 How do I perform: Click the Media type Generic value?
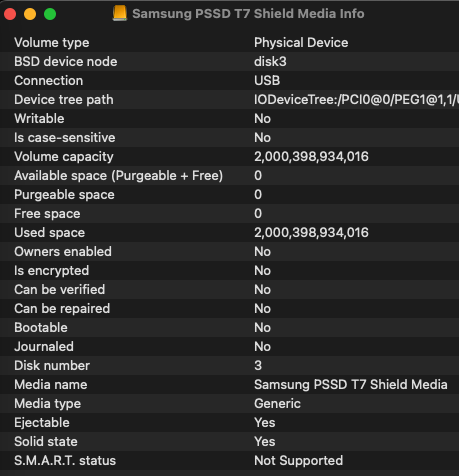pos(277,404)
